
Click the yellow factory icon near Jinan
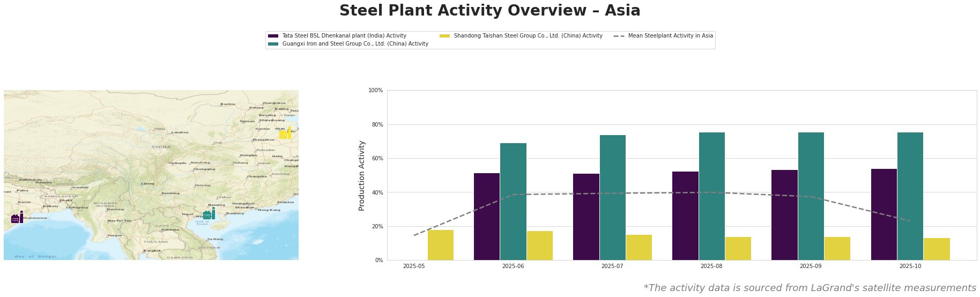pos(285,133)
